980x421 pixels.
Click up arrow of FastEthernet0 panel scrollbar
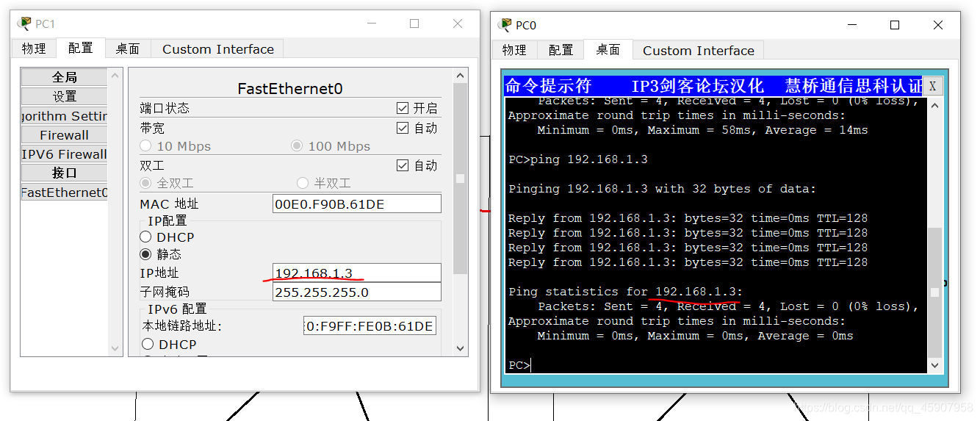[461, 75]
